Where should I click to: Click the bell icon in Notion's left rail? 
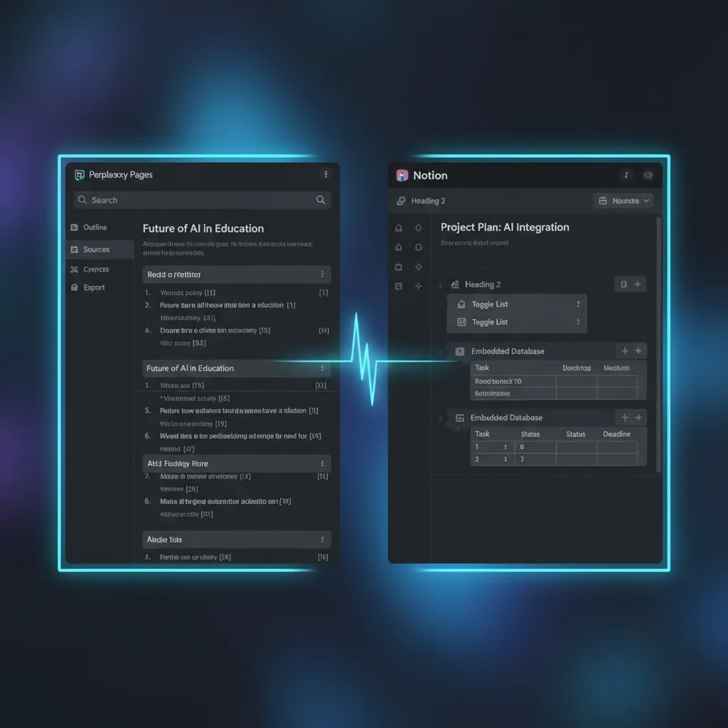[398, 227]
